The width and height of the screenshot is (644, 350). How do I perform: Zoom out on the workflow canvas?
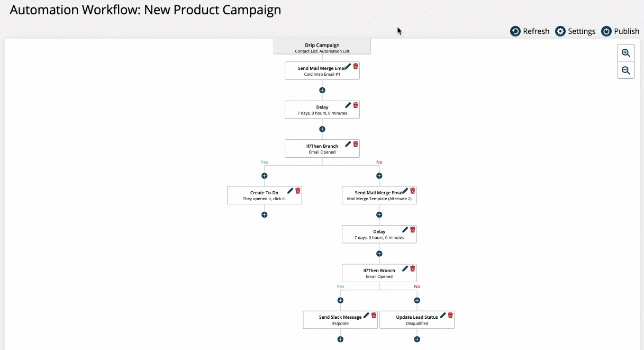point(626,70)
